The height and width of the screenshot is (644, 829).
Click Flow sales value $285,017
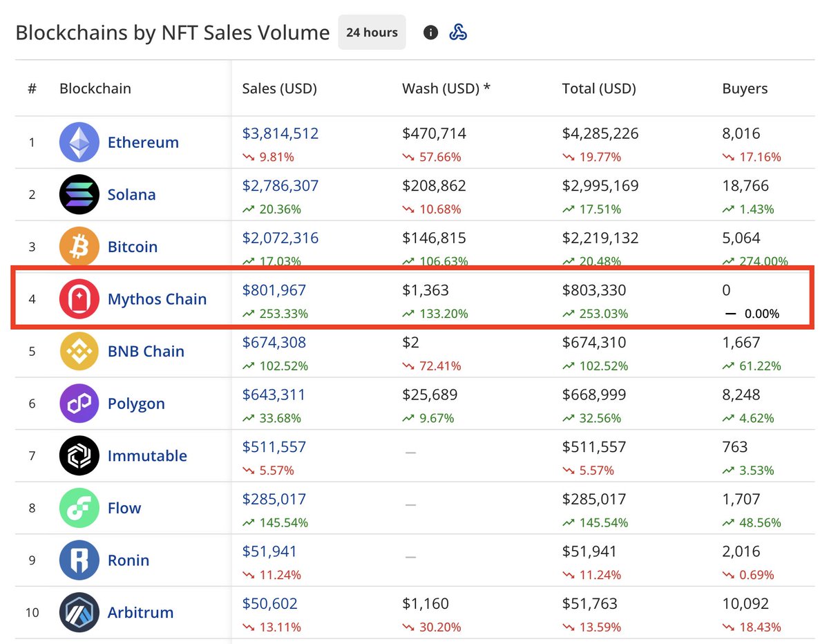point(274,499)
